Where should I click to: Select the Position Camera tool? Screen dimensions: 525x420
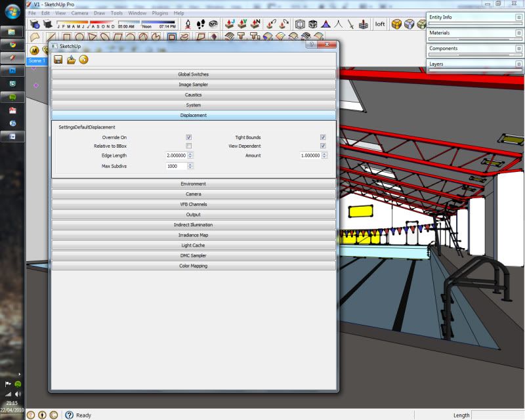point(188,24)
